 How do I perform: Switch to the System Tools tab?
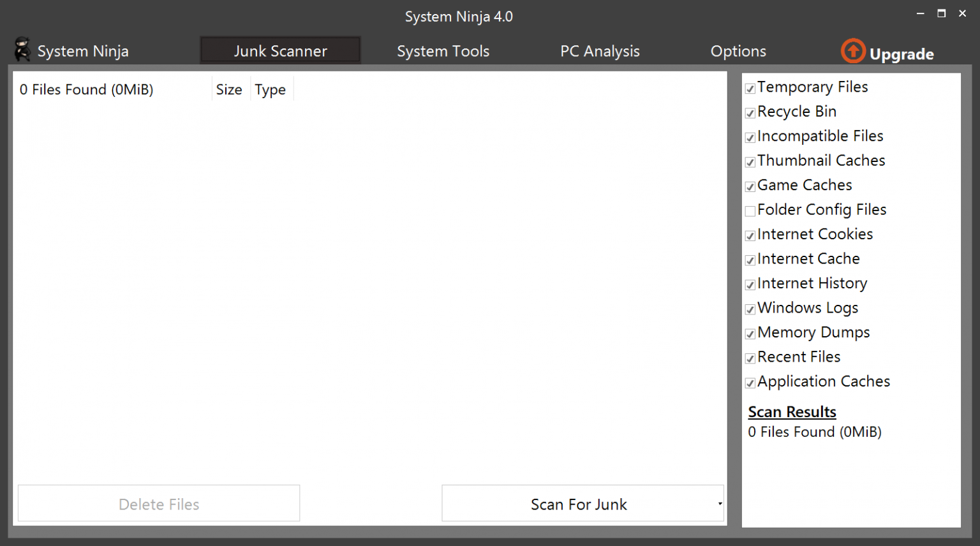point(443,50)
